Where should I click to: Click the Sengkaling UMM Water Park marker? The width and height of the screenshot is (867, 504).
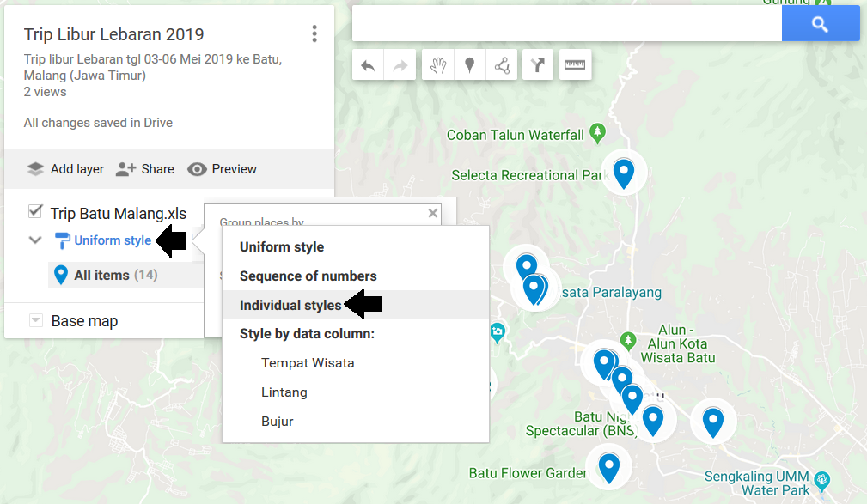click(x=821, y=480)
